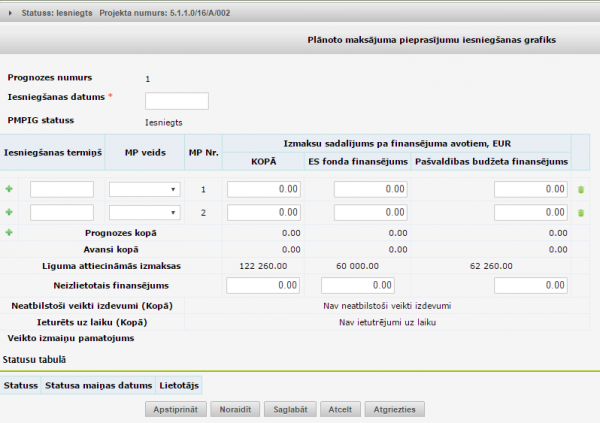Image resolution: width=600 pixels, height=423 pixels.
Task: Go back using the Atgriezties button
Action: click(395, 409)
